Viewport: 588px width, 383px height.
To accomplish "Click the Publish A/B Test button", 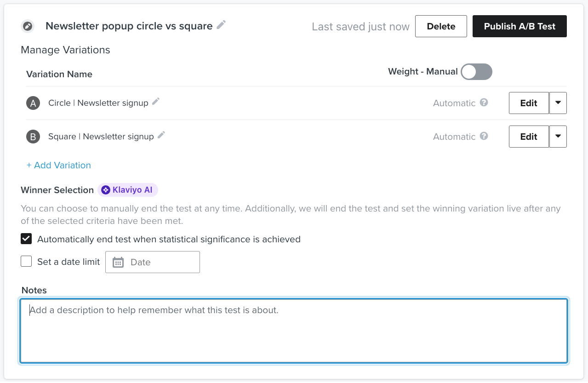I will point(519,26).
